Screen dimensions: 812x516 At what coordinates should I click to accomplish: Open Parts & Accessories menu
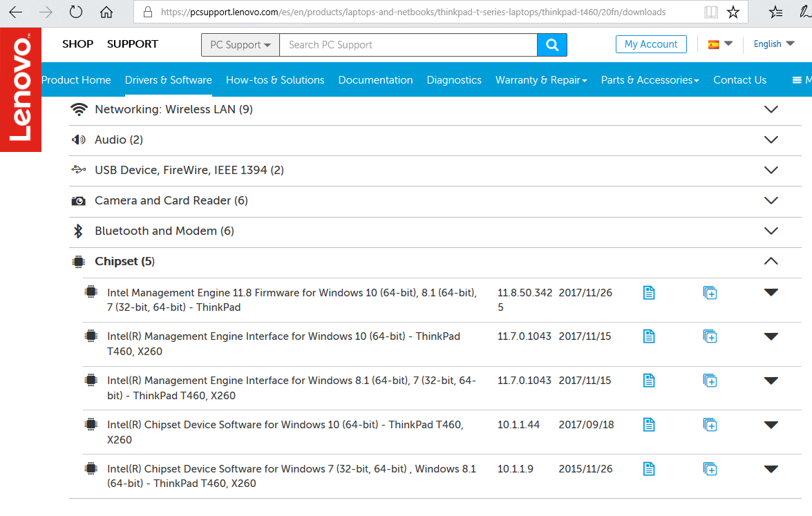[650, 79]
